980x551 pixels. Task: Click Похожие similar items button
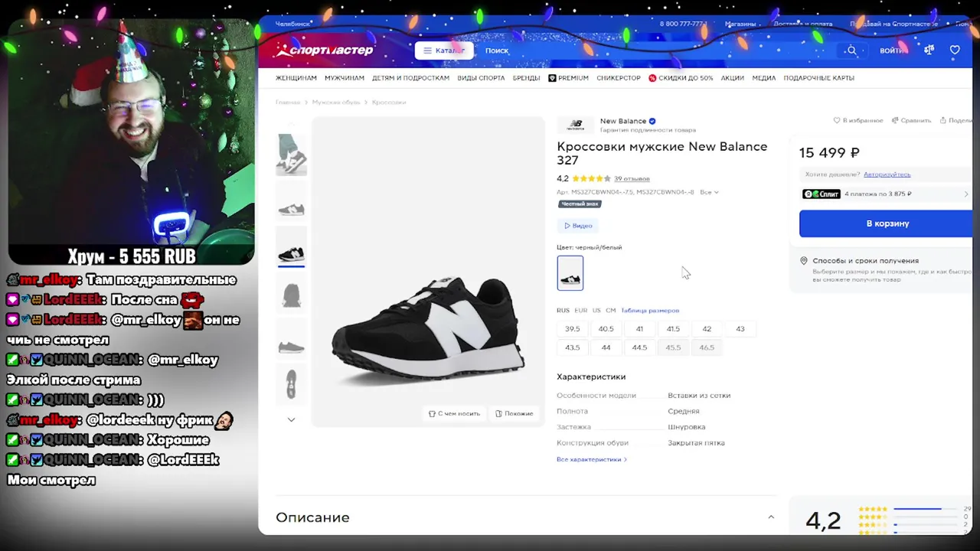click(x=514, y=413)
